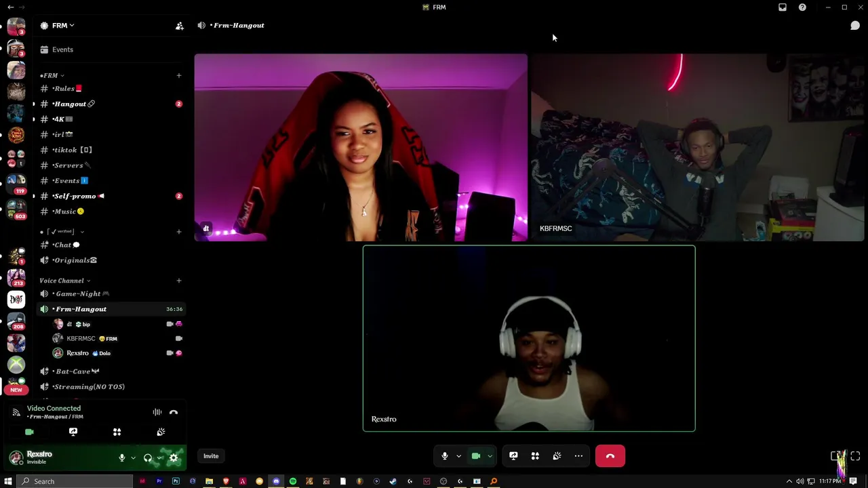Screen dimensions: 868x488
Task: Open output device options arrow in user panel
Action: tap(159, 458)
